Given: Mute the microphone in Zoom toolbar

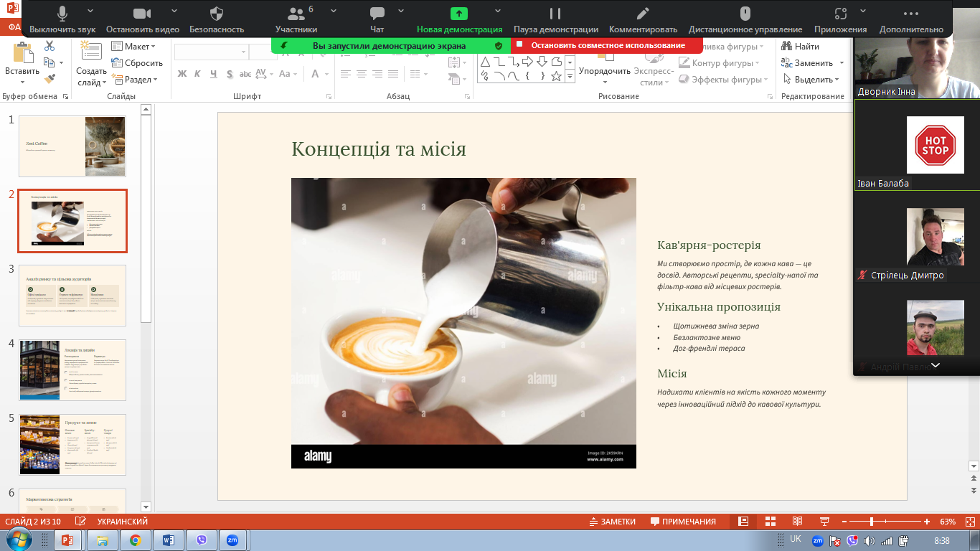Looking at the screenshot, I should point(62,14).
